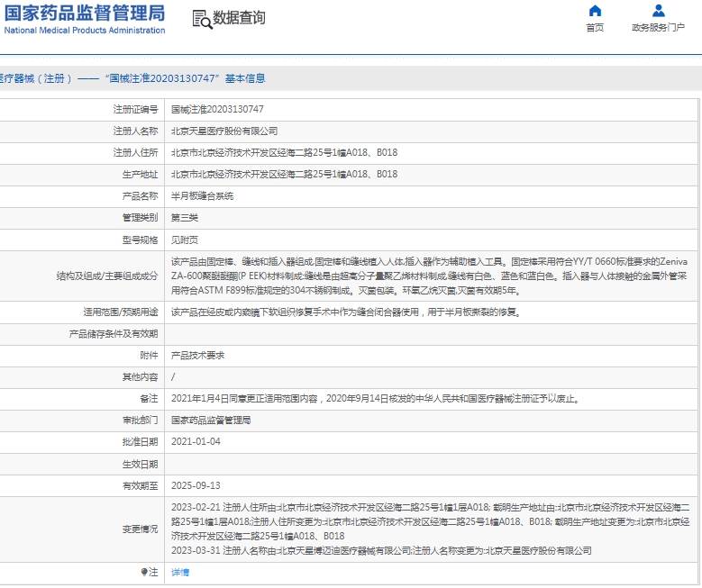Click National Medical Products Administration subtitle
The height and width of the screenshot is (588, 702).
85,31
